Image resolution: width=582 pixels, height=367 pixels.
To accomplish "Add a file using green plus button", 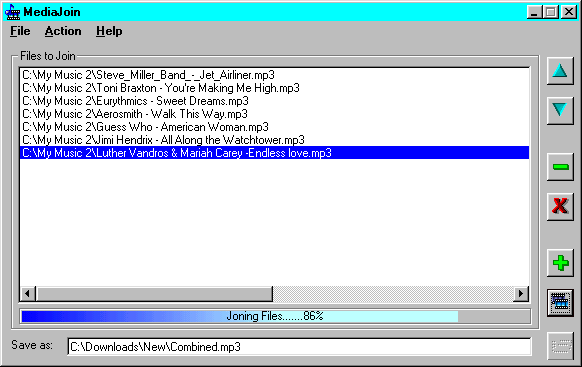I will 560,263.
